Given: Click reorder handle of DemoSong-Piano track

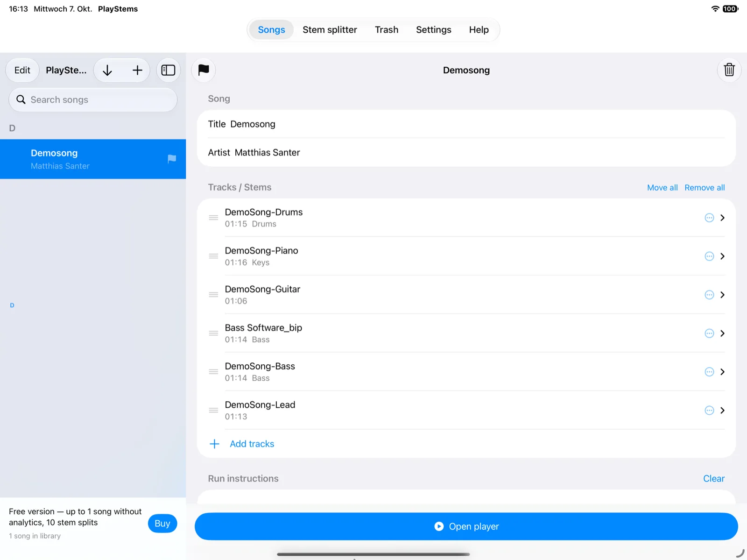Looking at the screenshot, I should pyautogui.click(x=213, y=256).
